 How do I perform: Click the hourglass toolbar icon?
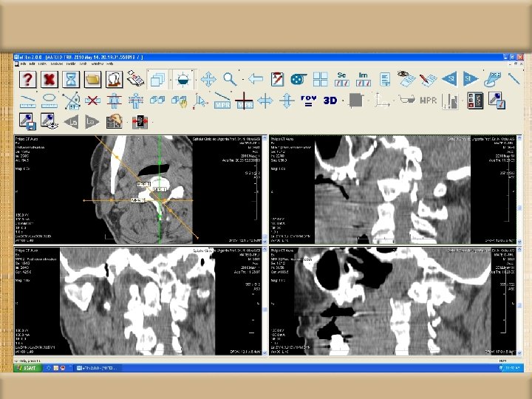tap(71, 79)
